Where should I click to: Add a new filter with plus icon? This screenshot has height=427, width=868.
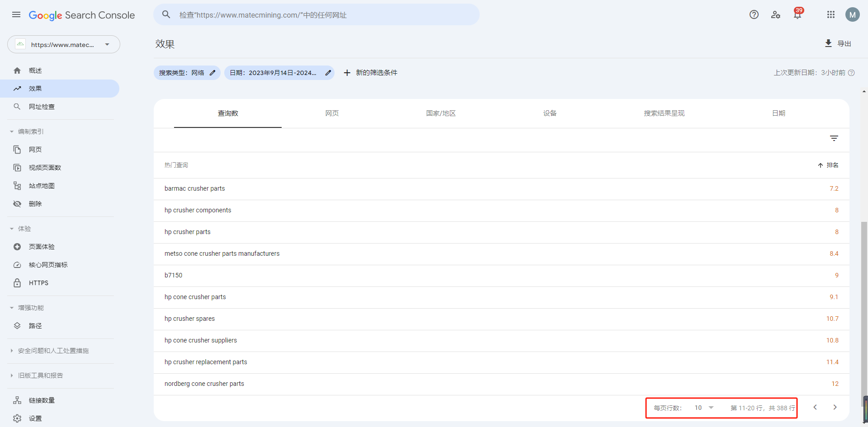[x=347, y=73]
